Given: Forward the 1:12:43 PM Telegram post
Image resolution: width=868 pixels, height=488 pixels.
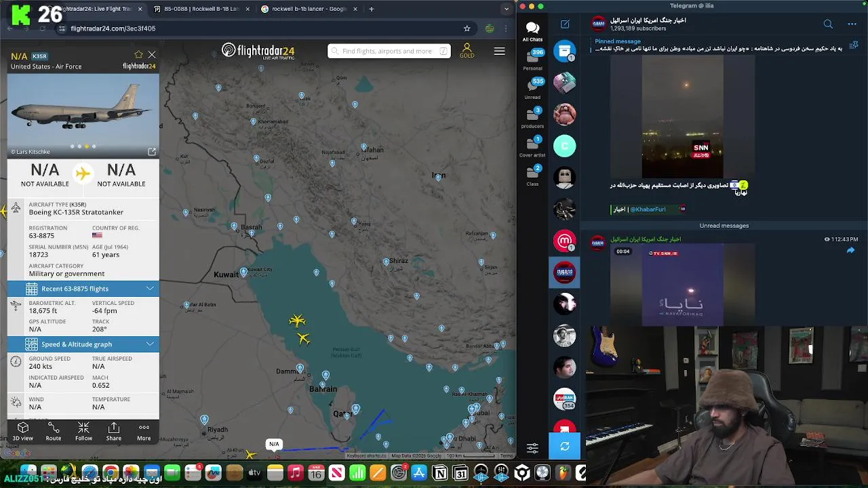Looking at the screenshot, I should (x=850, y=251).
